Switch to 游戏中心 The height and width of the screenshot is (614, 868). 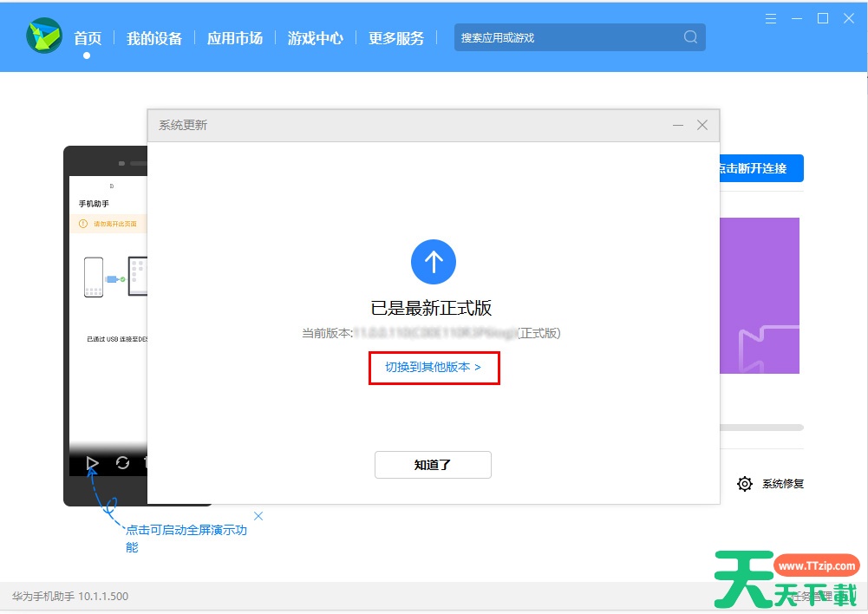tap(315, 37)
